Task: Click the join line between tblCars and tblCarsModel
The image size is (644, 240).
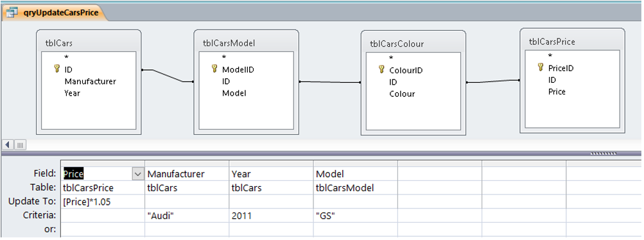Action: pos(168,76)
